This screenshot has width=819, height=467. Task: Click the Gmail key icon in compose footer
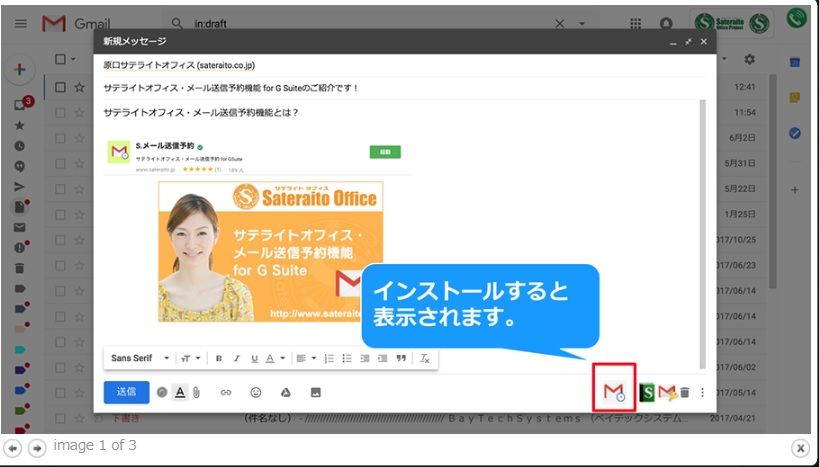668,392
